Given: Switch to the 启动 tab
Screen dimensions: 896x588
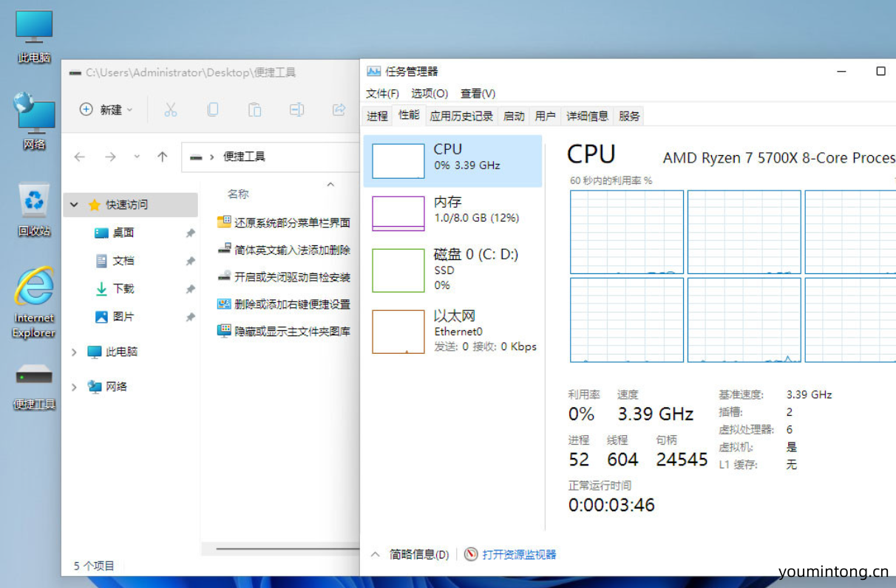Looking at the screenshot, I should pyautogui.click(x=513, y=116).
